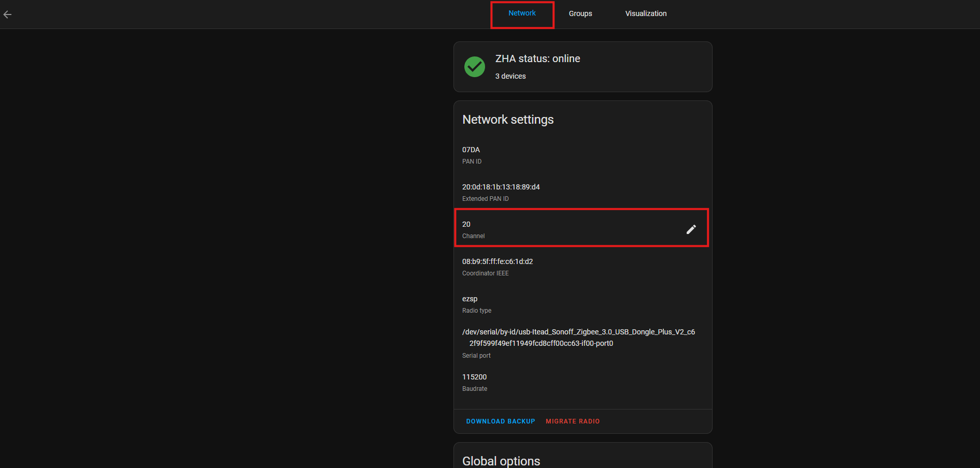Select the Extended PAN ID entry

click(x=501, y=192)
